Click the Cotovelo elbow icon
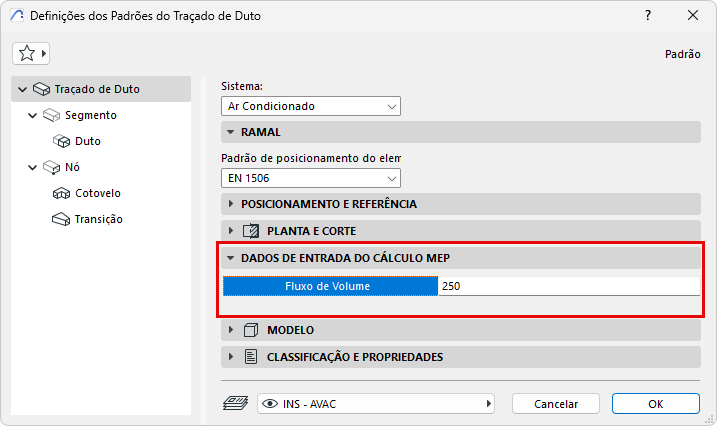Image resolution: width=717 pixels, height=426 pixels. [x=62, y=193]
